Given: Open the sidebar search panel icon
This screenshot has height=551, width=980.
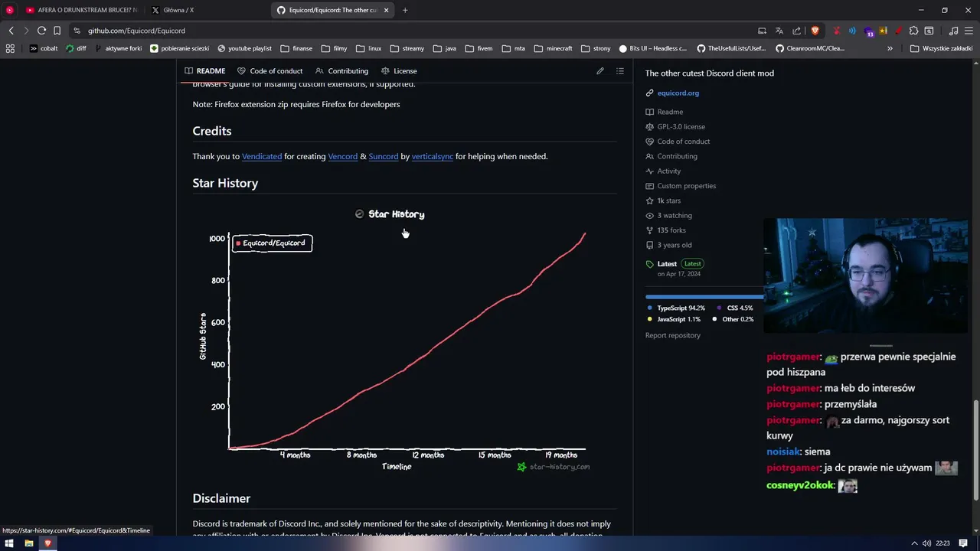Looking at the screenshot, I should [929, 31].
